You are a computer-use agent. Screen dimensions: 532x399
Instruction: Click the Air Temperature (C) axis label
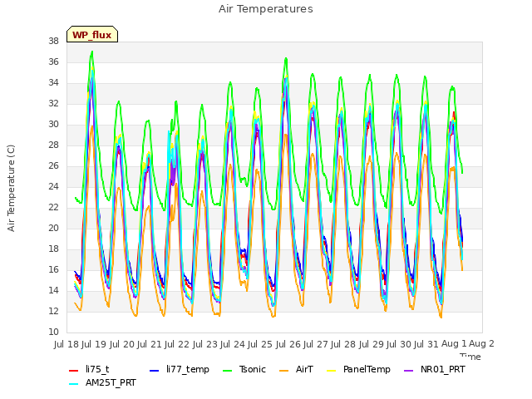[11, 189]
